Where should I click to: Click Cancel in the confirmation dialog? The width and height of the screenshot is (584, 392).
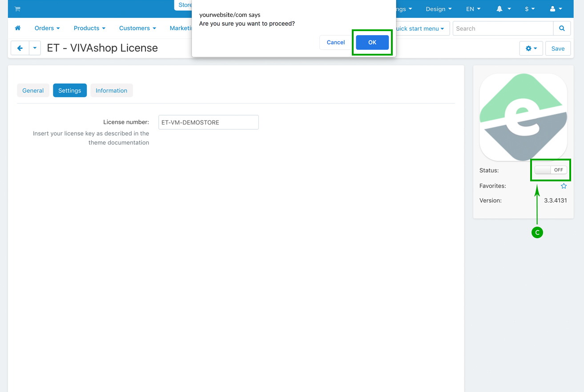(x=335, y=42)
